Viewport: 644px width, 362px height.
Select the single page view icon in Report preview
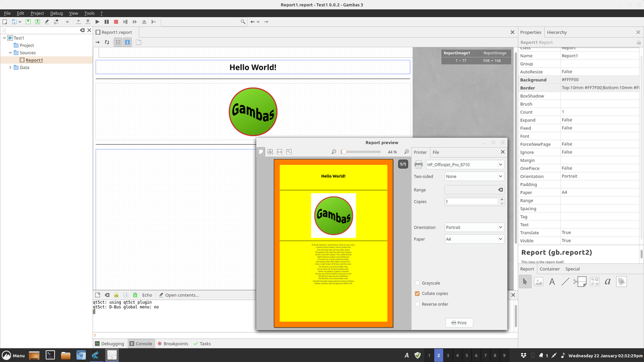click(261, 152)
